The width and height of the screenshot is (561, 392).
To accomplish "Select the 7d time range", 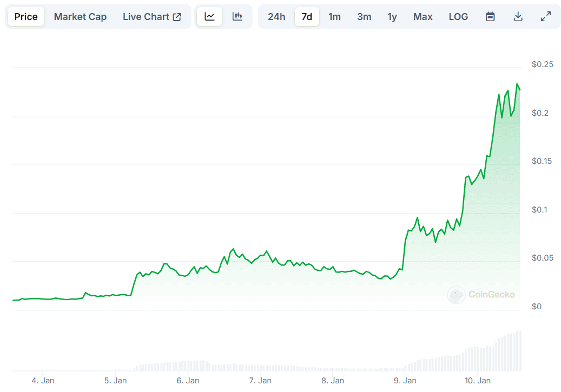I will pos(307,17).
